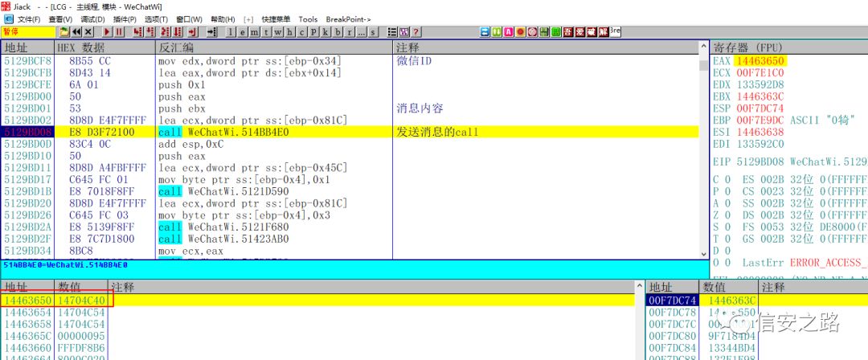The image size is (868, 360).
Task: Click the red Run play icon
Action: tap(107, 32)
